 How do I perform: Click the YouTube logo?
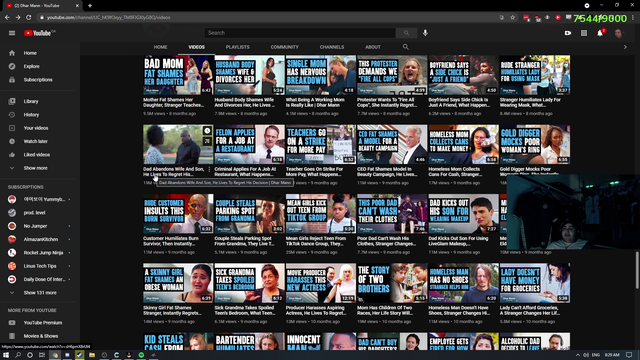pos(39,33)
